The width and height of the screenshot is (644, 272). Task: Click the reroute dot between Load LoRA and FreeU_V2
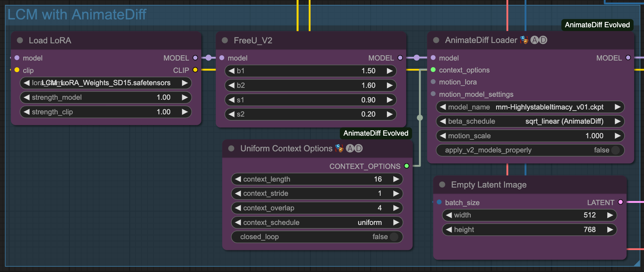click(208, 58)
